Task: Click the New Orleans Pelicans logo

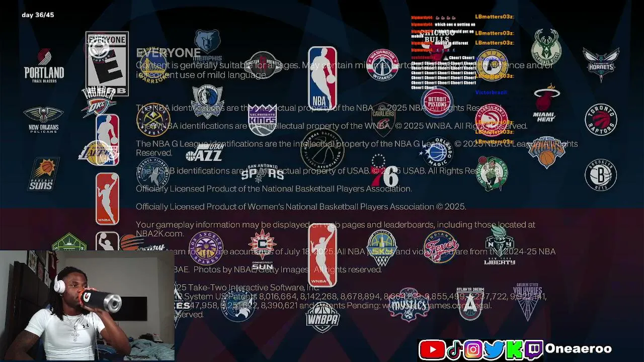Action: (x=43, y=119)
